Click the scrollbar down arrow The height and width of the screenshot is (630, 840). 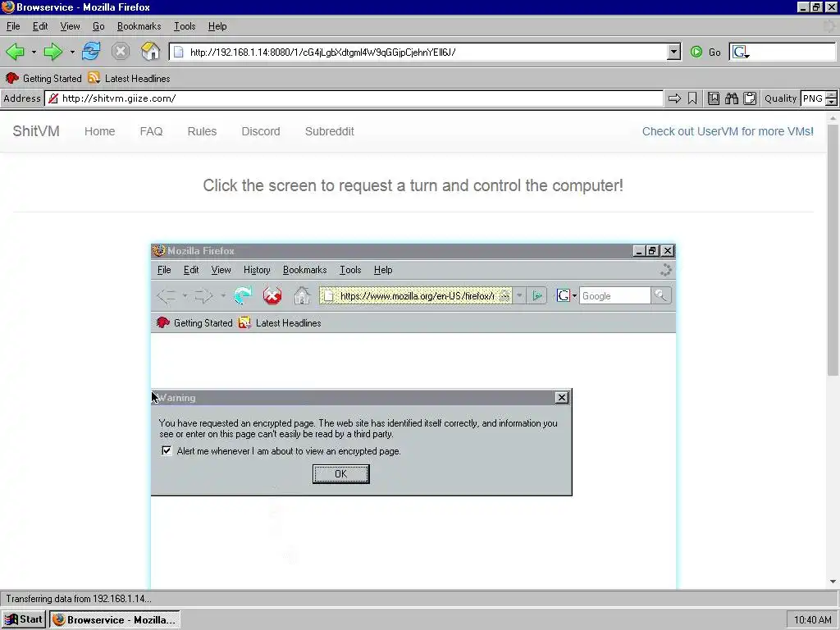(x=833, y=582)
